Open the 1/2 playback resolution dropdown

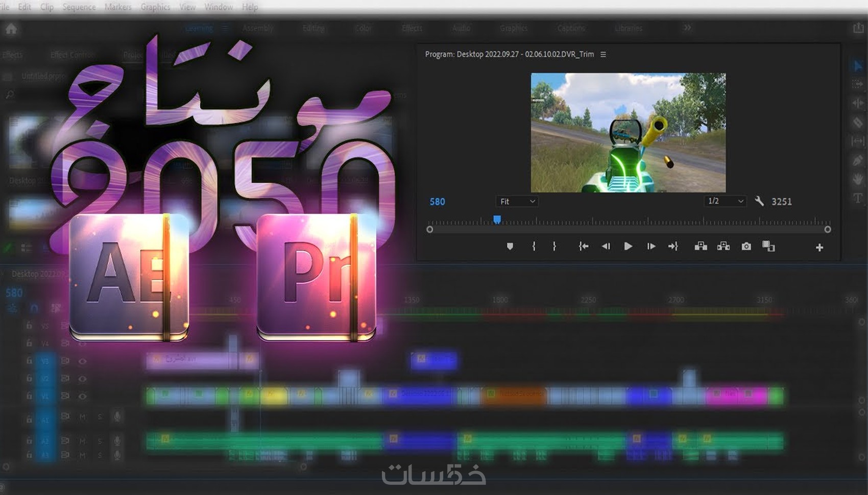tap(725, 201)
